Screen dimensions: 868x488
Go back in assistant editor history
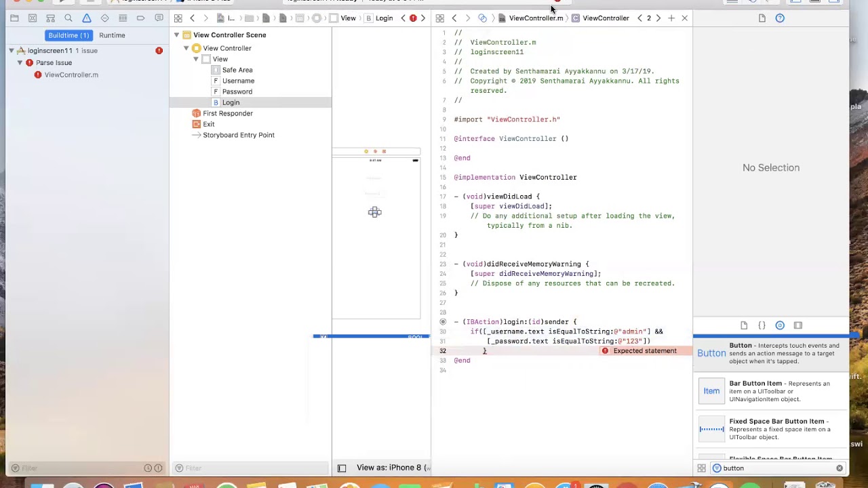(x=454, y=18)
